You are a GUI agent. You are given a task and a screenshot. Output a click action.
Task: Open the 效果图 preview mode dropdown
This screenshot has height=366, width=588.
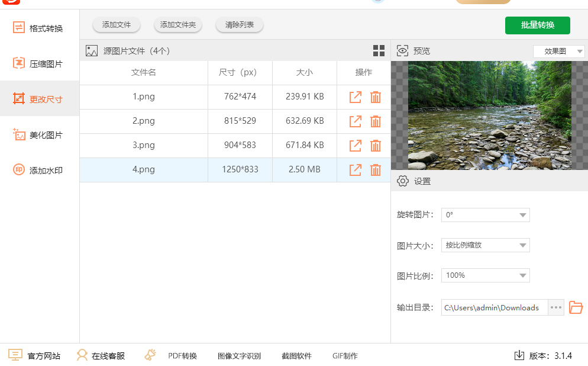point(559,51)
